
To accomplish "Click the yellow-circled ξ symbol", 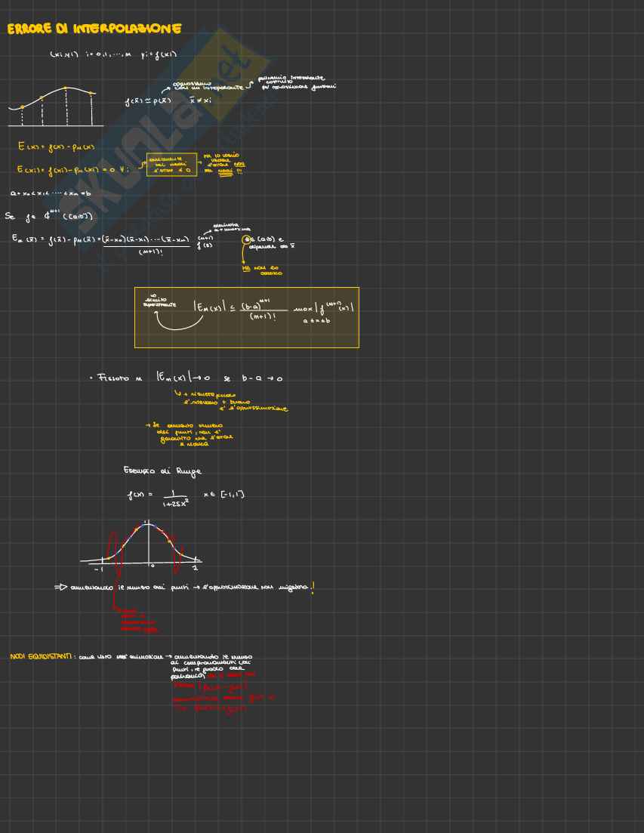I will point(246,240).
